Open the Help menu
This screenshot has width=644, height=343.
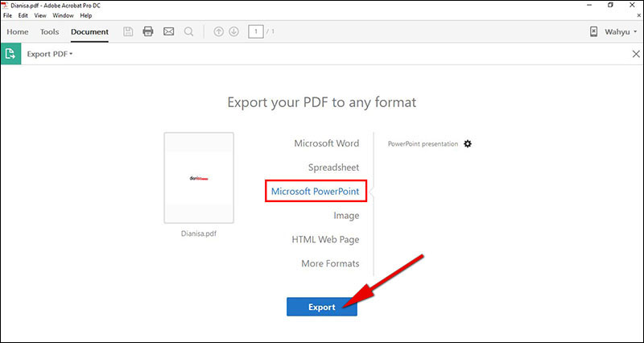[86, 15]
